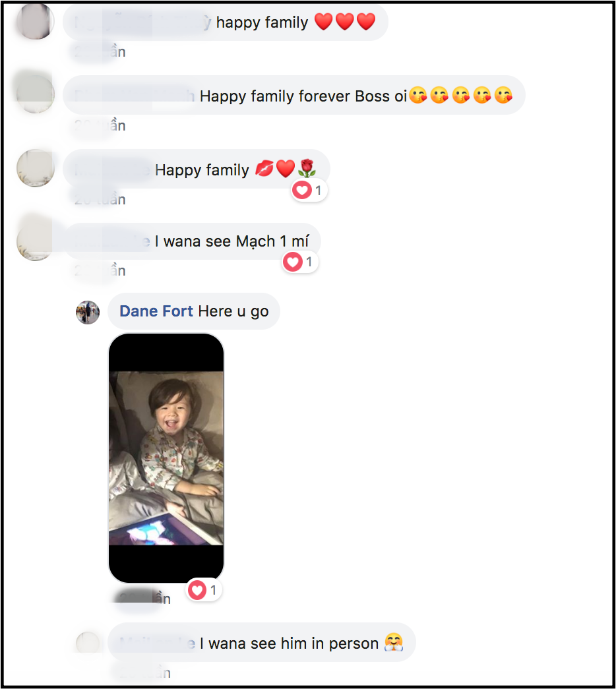Click timestamp under 'happy family' hearts comment
The width and height of the screenshot is (616, 689).
(x=100, y=52)
